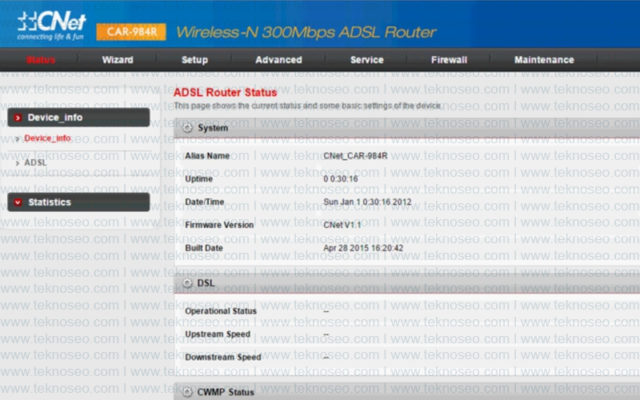Open the Firewall settings tab
The height and width of the screenshot is (400, 640).
(x=449, y=60)
